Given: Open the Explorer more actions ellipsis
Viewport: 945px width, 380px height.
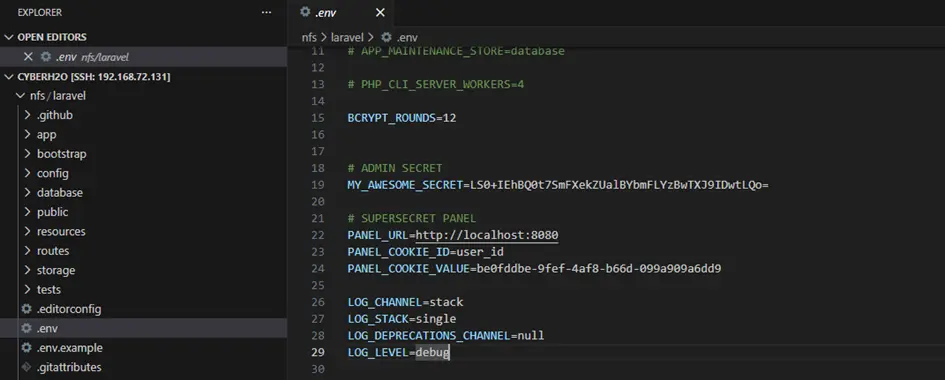Looking at the screenshot, I should click(266, 13).
